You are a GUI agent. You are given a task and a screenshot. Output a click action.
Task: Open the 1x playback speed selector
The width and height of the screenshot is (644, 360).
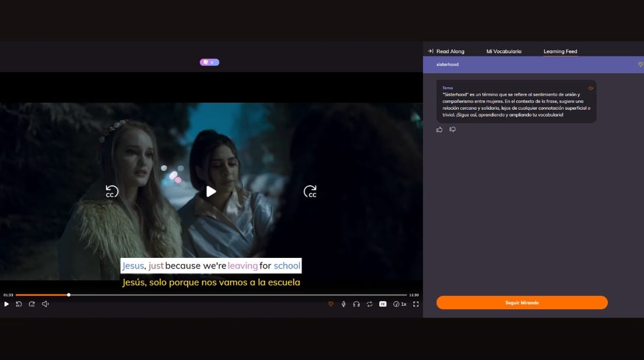tap(400, 304)
